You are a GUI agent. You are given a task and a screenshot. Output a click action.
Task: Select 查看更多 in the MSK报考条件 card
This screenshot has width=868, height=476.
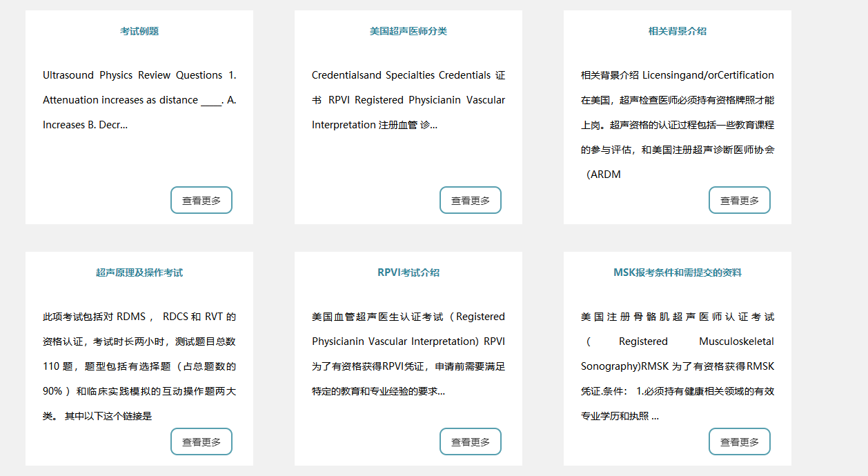[739, 442]
